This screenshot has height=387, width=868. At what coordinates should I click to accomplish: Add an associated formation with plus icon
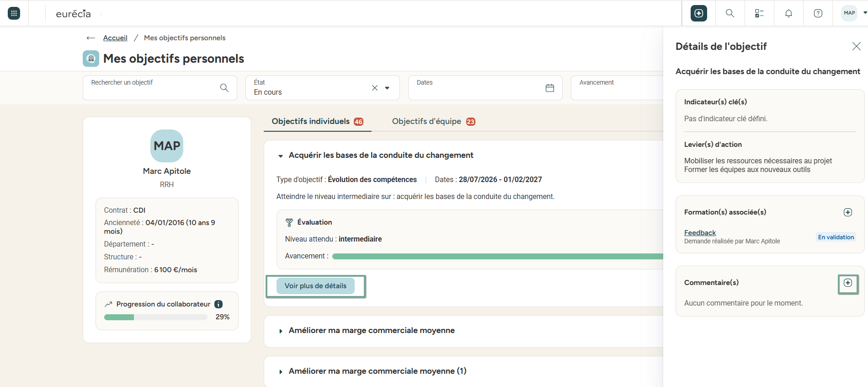[848, 212]
